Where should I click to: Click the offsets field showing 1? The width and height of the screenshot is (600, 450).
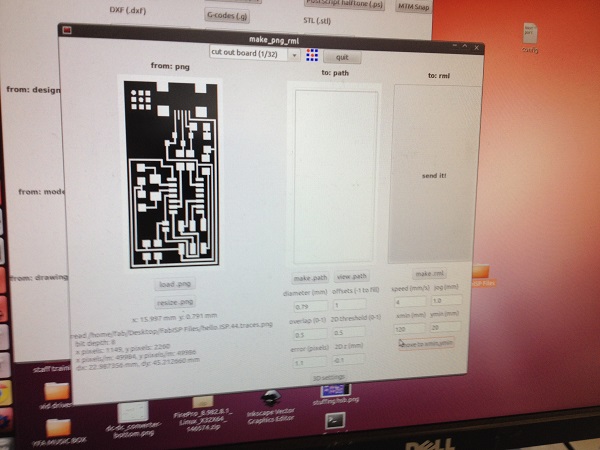click(349, 305)
